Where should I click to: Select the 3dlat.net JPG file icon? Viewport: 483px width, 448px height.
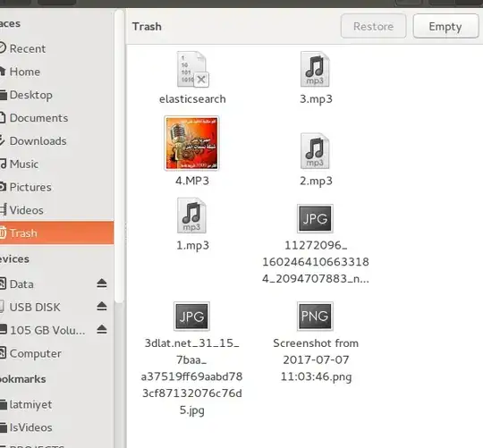click(191, 317)
